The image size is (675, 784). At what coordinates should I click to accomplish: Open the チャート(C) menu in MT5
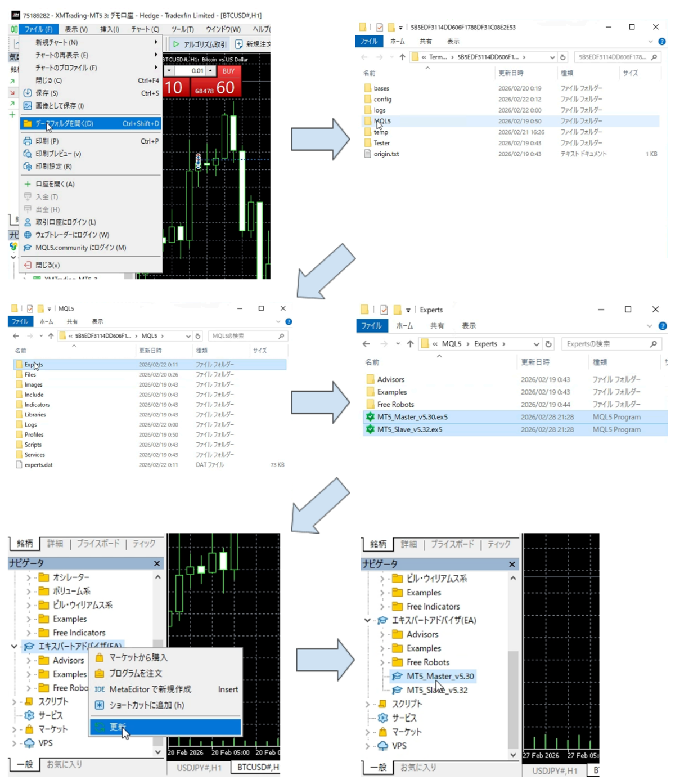point(145,29)
